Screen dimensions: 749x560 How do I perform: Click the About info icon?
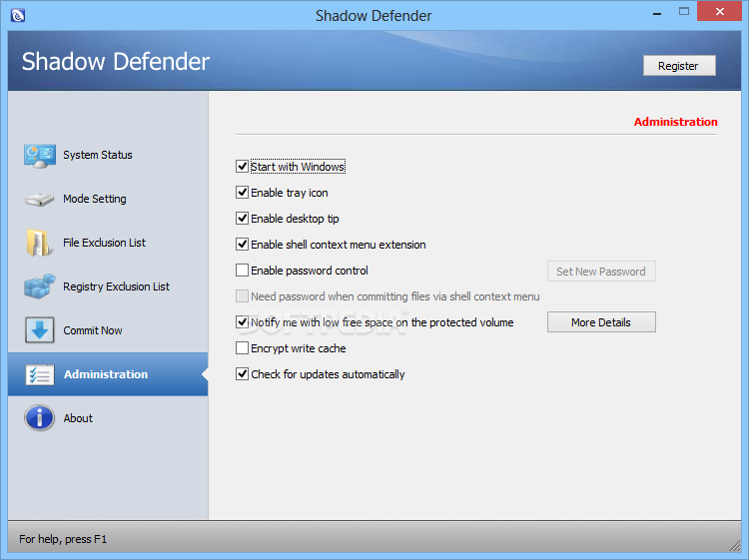click(x=39, y=417)
